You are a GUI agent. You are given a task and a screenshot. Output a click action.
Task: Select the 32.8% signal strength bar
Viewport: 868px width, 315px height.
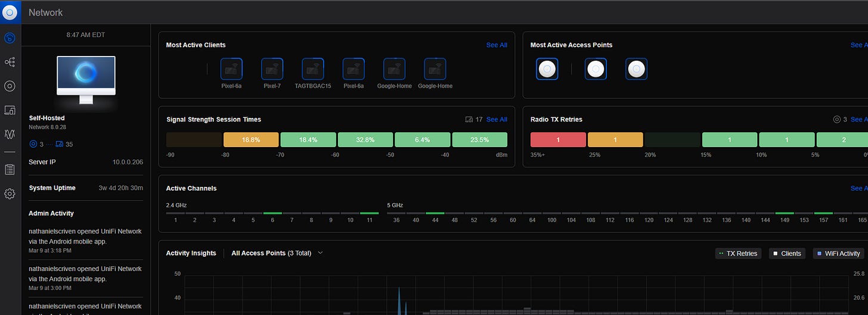tap(365, 140)
